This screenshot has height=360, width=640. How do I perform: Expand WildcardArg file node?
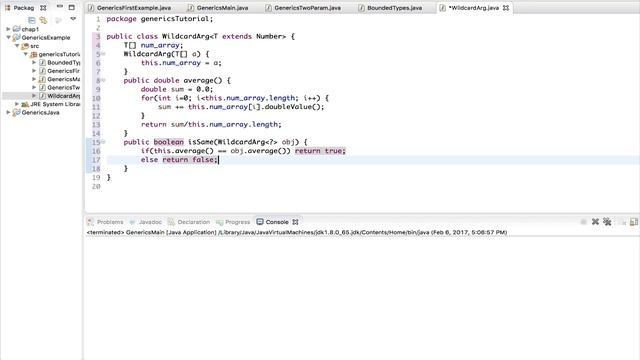(x=34, y=96)
